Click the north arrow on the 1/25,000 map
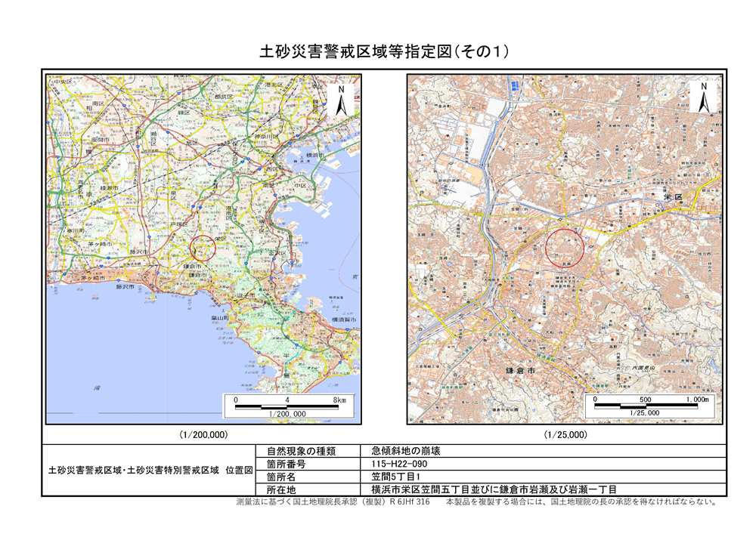 point(704,98)
